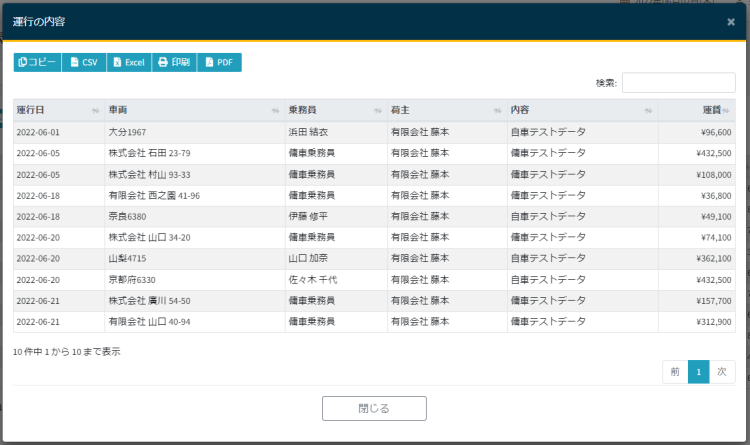Export table as PDF
750x445 pixels.
tap(219, 62)
